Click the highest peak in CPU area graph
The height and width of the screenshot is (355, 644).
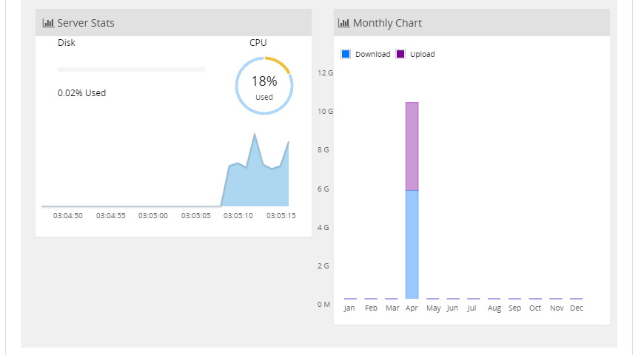click(255, 135)
